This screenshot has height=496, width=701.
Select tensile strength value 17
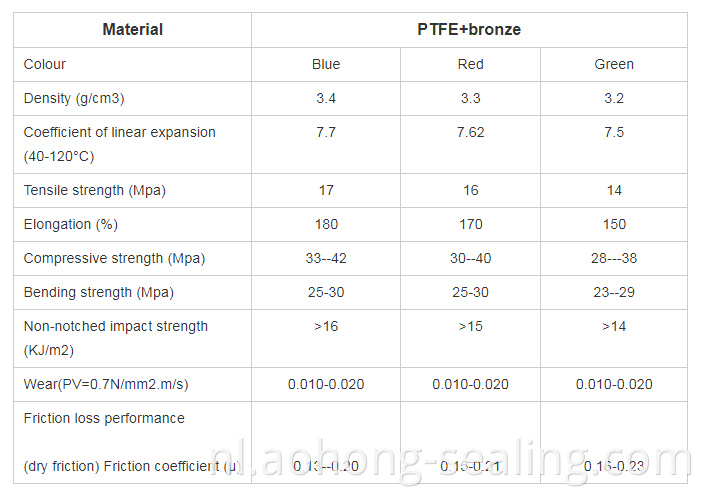(x=326, y=190)
